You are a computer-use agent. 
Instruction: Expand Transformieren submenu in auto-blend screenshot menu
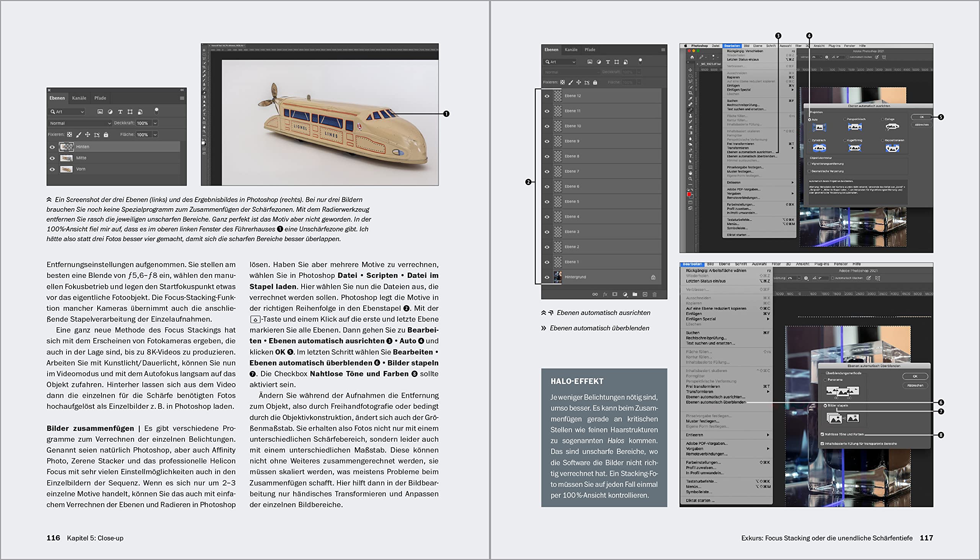pyautogui.click(x=768, y=392)
